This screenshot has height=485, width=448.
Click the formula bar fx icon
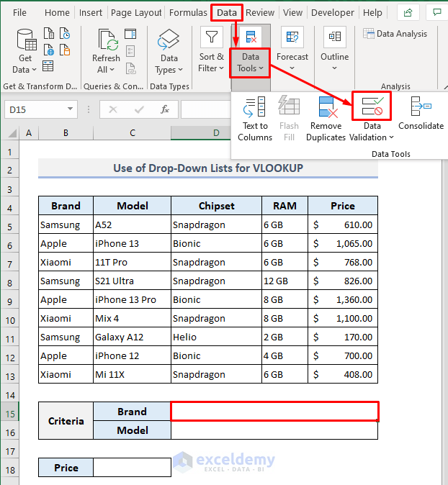pos(165,109)
